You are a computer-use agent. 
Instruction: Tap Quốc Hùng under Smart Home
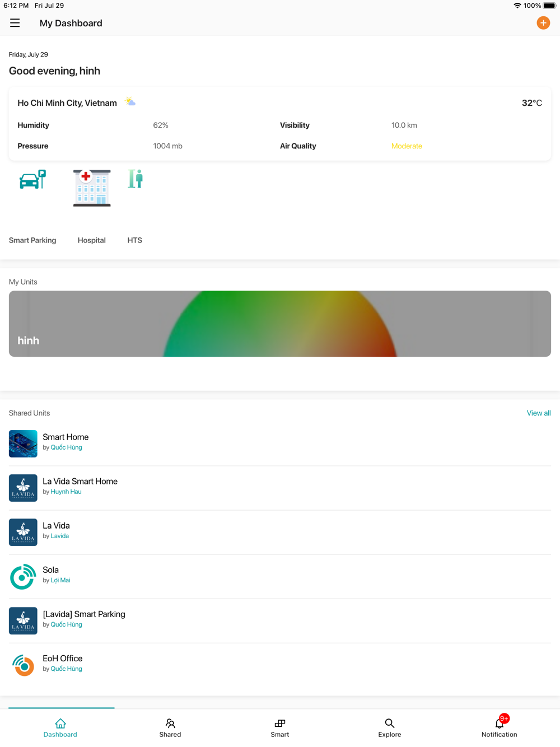click(66, 447)
